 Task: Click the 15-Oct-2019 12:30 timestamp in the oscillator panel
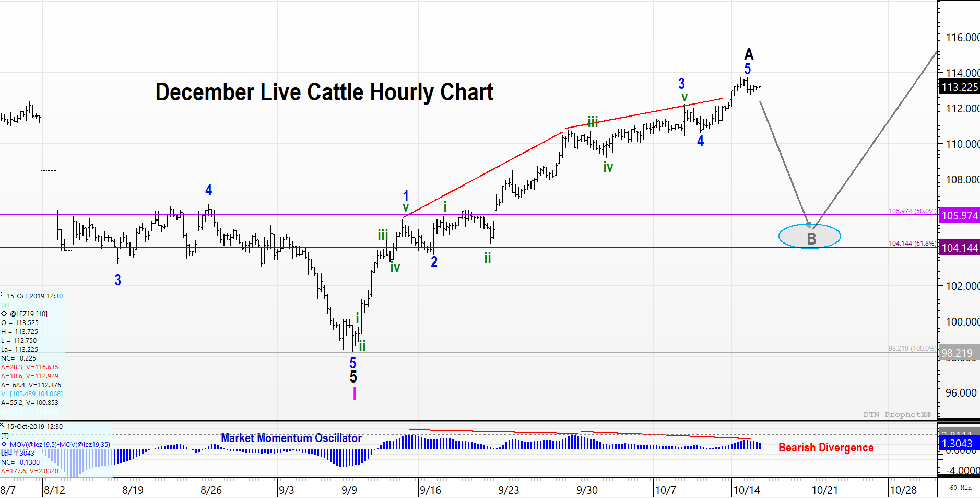pyautogui.click(x=34, y=426)
